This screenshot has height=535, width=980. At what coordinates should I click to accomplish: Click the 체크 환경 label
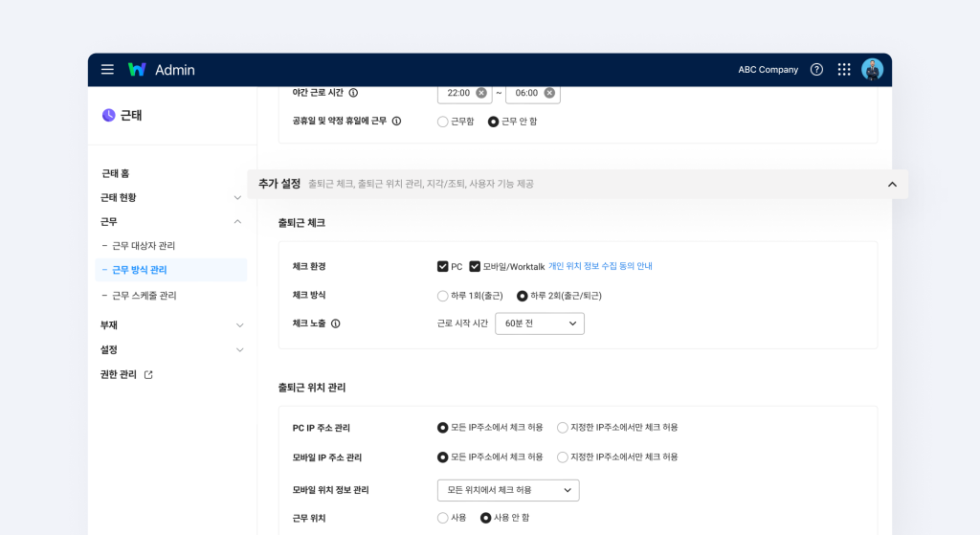coord(309,266)
